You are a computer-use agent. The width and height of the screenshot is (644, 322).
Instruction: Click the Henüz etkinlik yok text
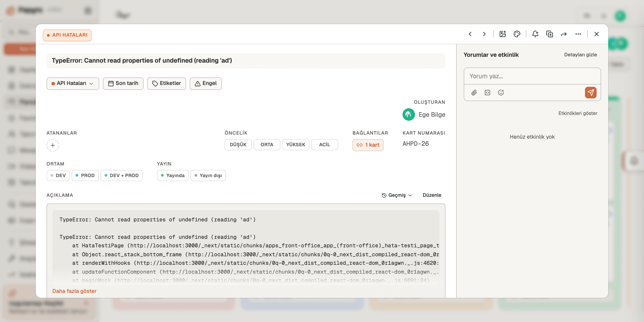click(x=532, y=137)
